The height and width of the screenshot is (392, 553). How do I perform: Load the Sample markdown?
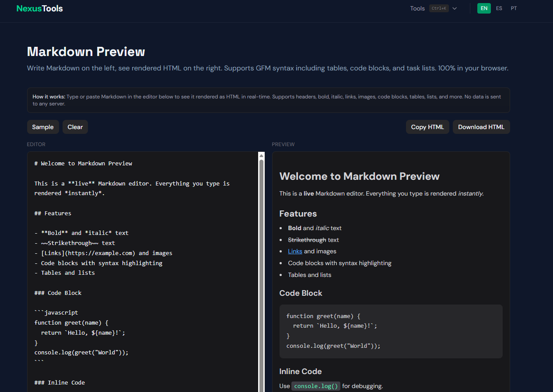[x=43, y=127]
